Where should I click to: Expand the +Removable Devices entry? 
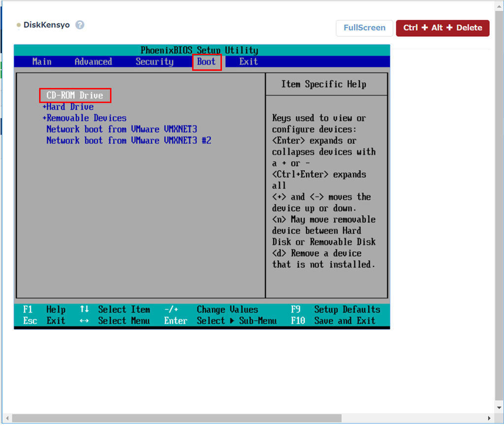85,118
